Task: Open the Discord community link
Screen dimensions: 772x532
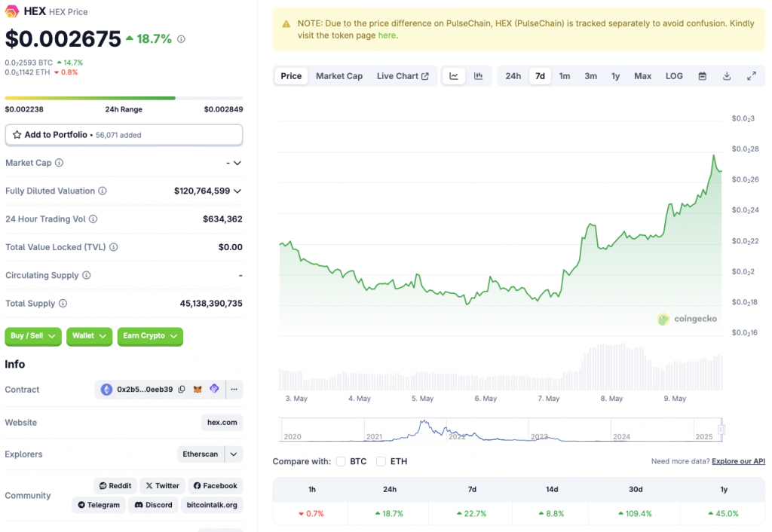Action: click(154, 505)
